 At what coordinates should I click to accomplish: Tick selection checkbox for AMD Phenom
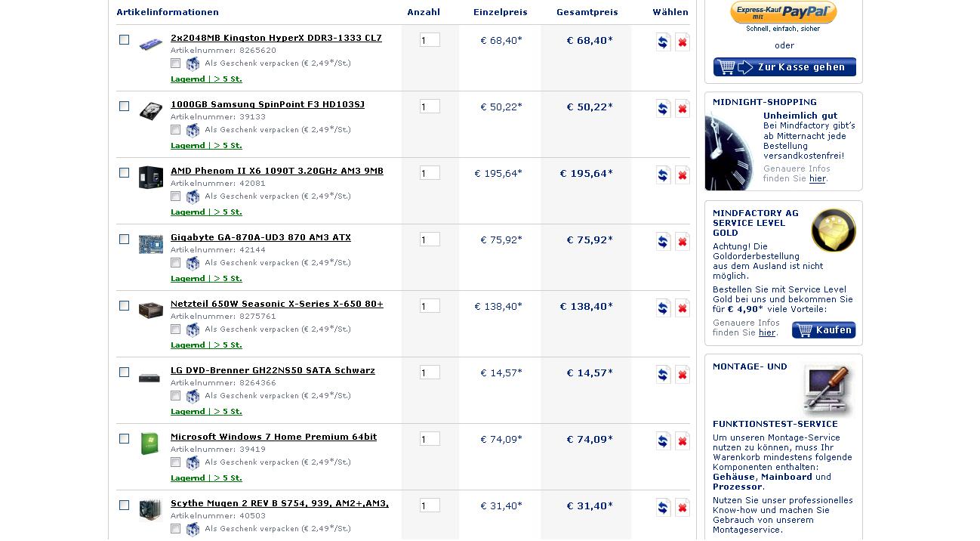pyautogui.click(x=125, y=173)
